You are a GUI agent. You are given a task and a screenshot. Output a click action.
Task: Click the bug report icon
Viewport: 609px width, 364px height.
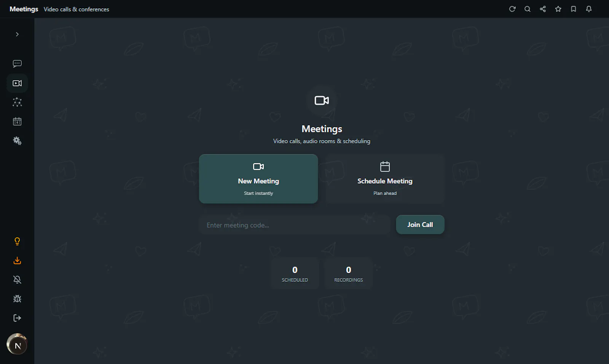(x=17, y=299)
